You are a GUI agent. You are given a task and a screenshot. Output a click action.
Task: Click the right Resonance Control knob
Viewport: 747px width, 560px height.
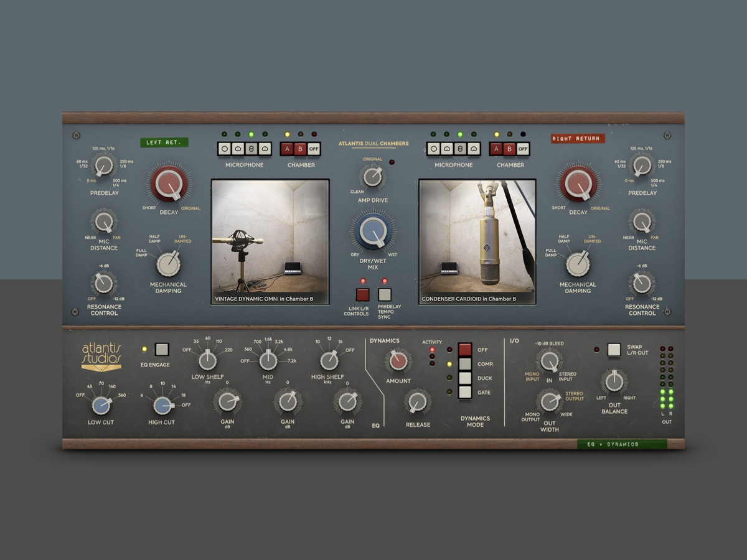(642, 283)
